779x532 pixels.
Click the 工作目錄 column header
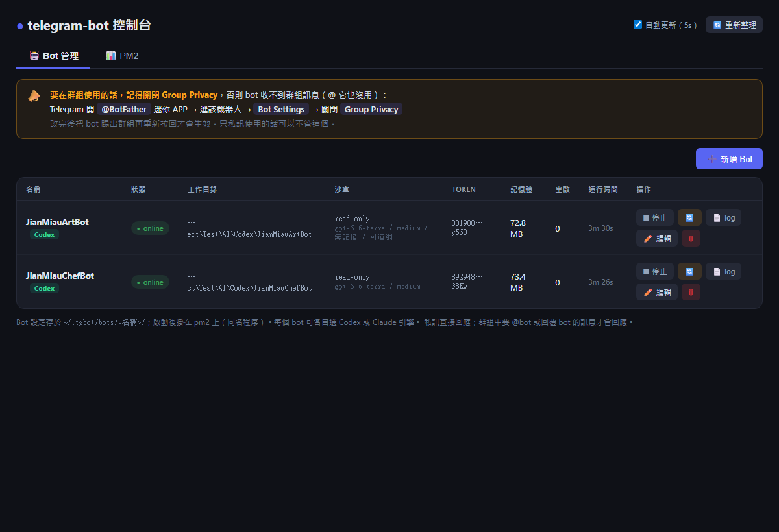point(202,189)
